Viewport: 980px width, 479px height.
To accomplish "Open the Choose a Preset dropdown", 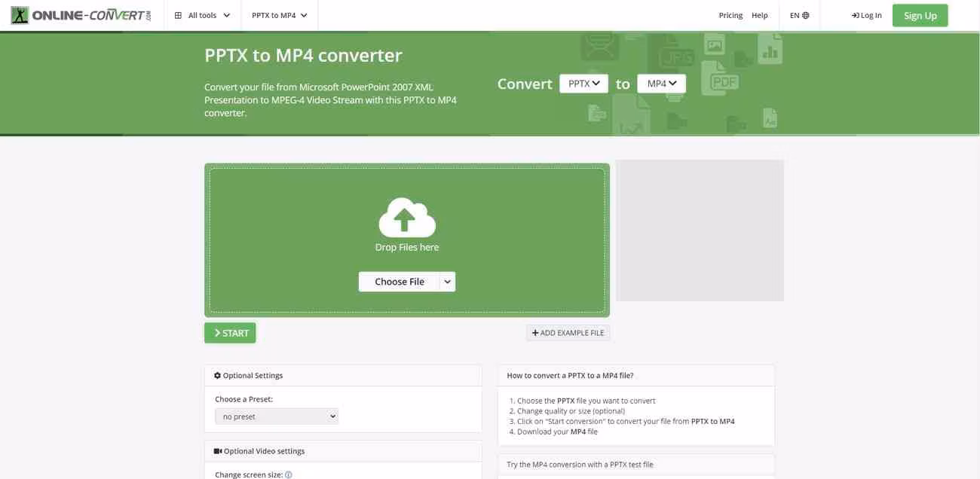I will pos(277,416).
